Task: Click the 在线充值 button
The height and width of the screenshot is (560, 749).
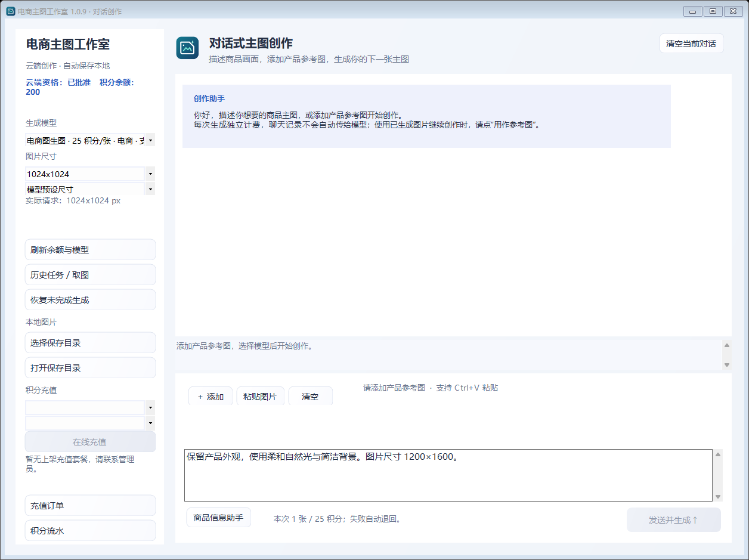Action: [90, 442]
